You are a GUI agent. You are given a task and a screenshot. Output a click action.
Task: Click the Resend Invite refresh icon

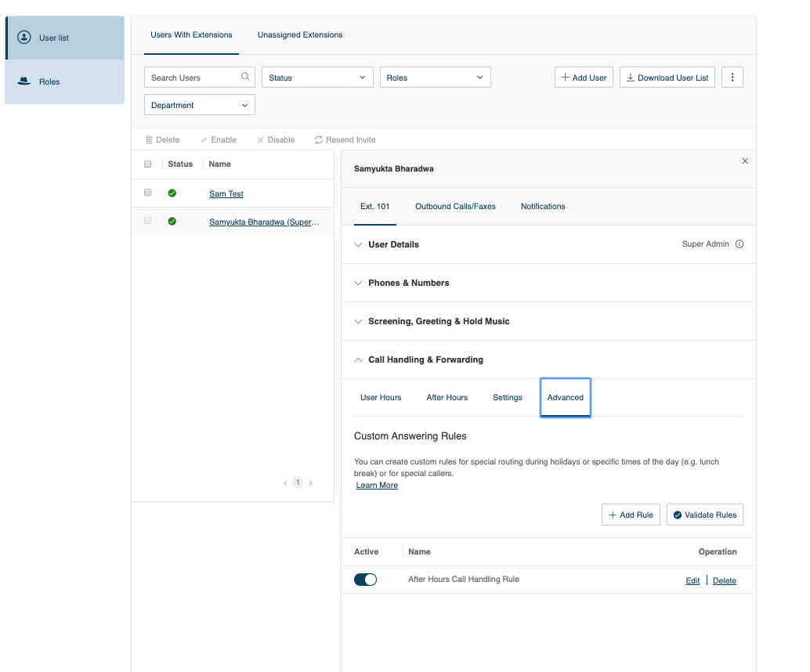click(x=318, y=139)
